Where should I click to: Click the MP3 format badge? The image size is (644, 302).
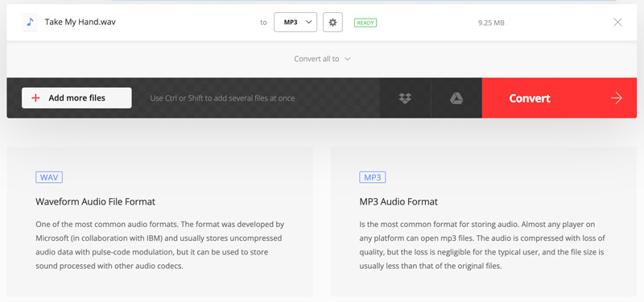373,177
